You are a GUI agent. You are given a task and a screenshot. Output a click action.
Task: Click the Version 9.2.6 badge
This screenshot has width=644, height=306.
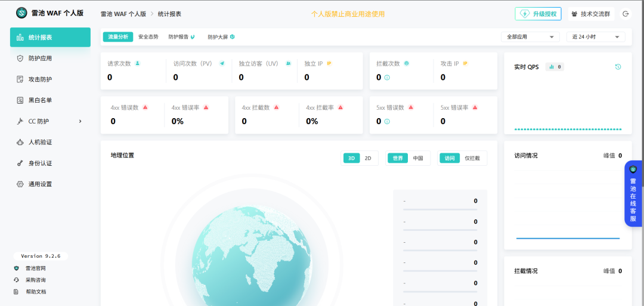pos(41,256)
